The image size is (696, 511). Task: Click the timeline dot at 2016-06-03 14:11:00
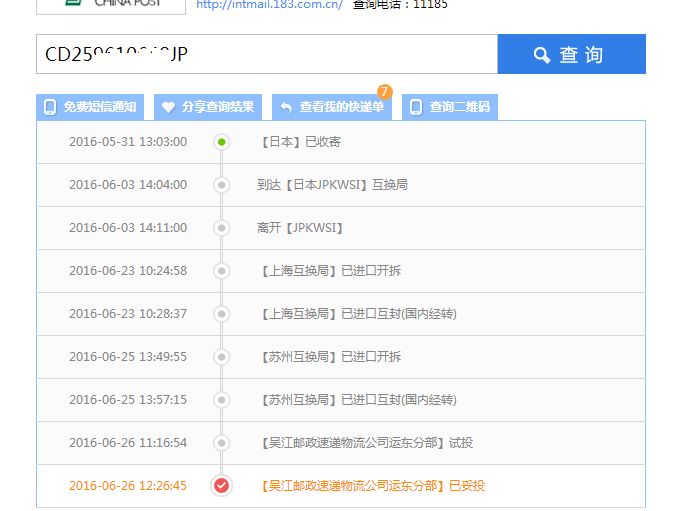[221, 228]
